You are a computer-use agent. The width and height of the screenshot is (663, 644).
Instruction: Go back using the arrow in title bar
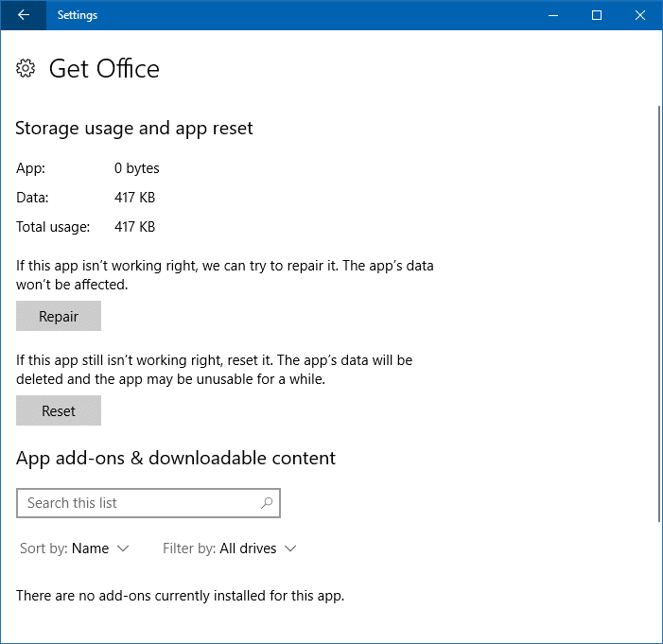[x=24, y=15]
